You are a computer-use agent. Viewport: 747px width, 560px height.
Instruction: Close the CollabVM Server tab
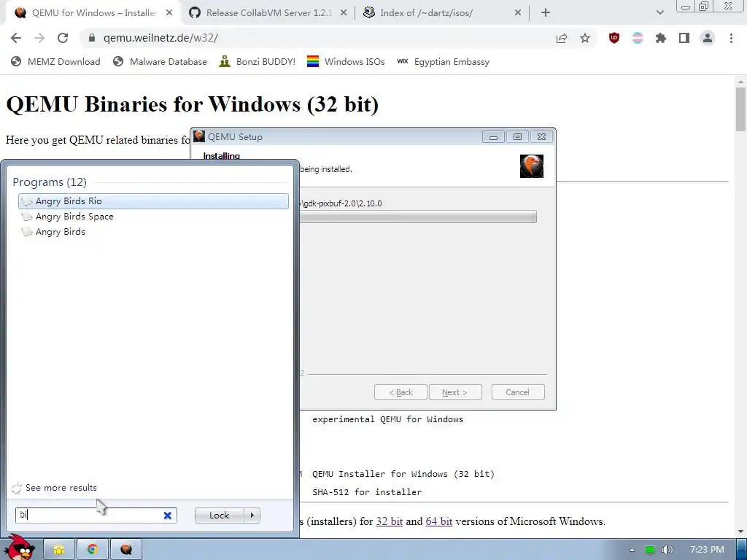pyautogui.click(x=343, y=13)
